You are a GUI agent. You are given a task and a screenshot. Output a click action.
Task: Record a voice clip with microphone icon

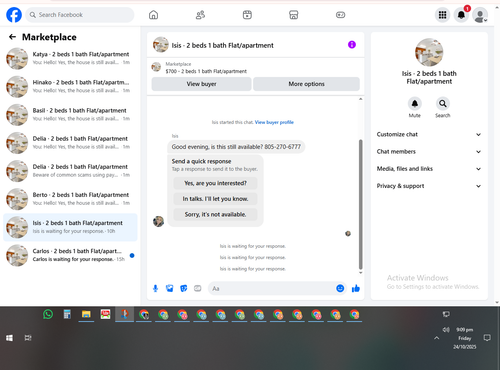155,288
